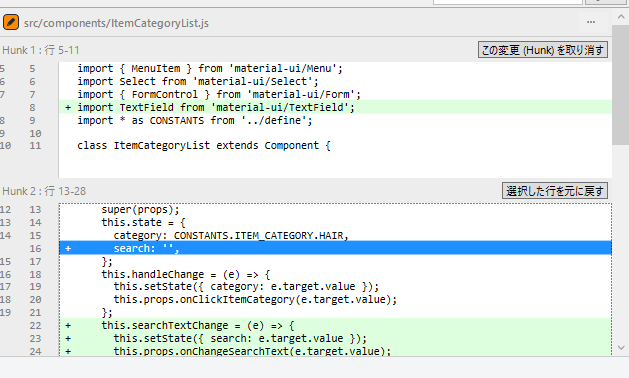Viewport: 629px width, 378px height.
Task: Select the setState category line
Action: [335, 287]
